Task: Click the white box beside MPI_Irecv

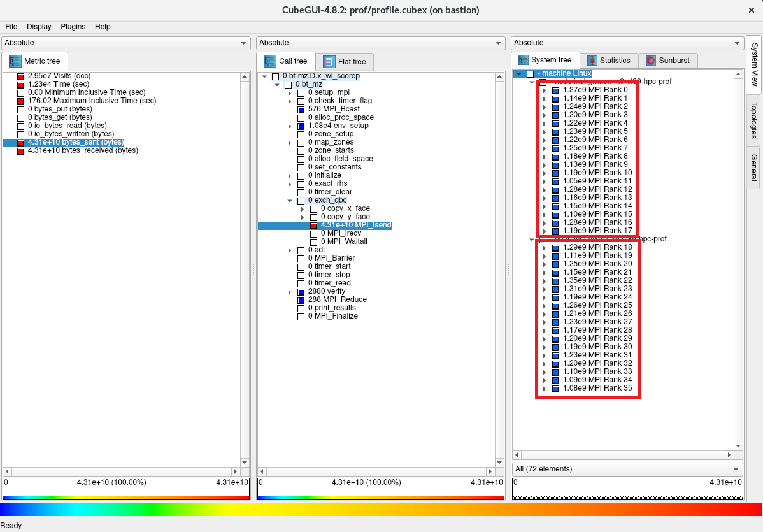Action: 314,234
